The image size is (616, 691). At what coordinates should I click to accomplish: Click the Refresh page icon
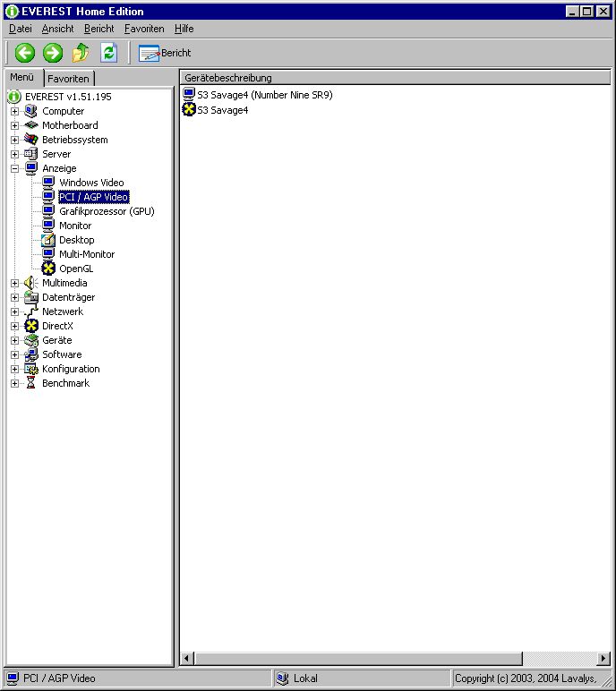point(108,53)
